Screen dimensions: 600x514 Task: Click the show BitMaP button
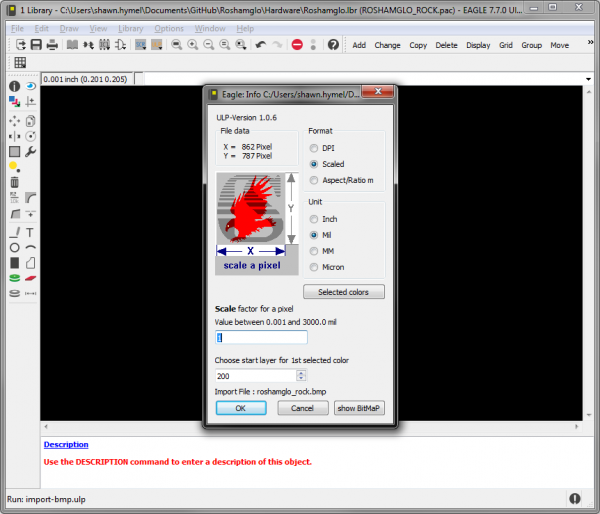click(x=359, y=408)
